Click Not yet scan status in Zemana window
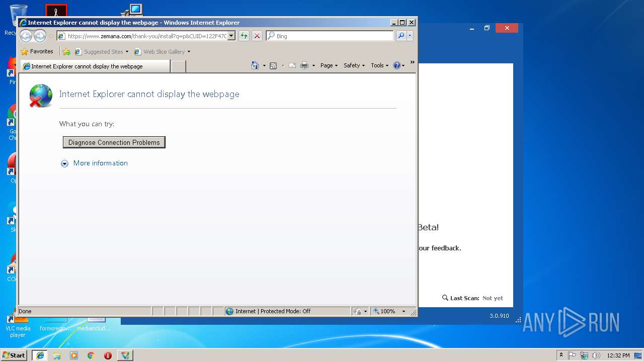The height and width of the screenshot is (362, 644). click(x=493, y=298)
